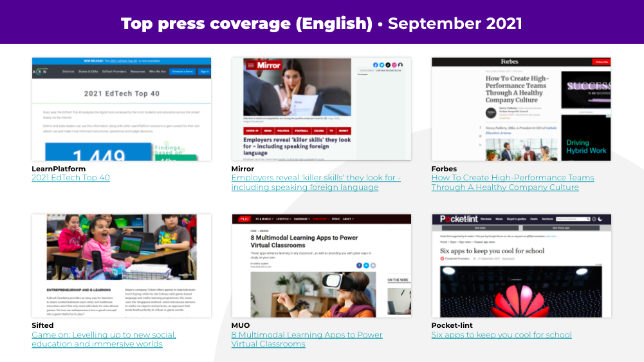The image size is (644, 362).
Task: Select the LearnPlatform screenshot thumbnail
Action: [122, 109]
